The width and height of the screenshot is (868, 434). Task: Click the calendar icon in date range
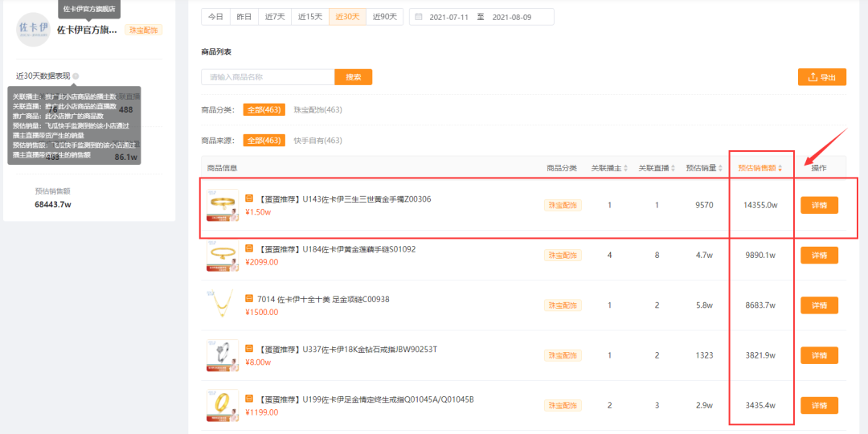[419, 17]
